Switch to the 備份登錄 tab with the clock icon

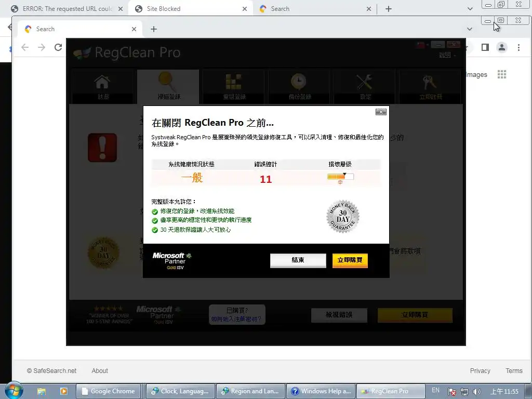click(299, 87)
